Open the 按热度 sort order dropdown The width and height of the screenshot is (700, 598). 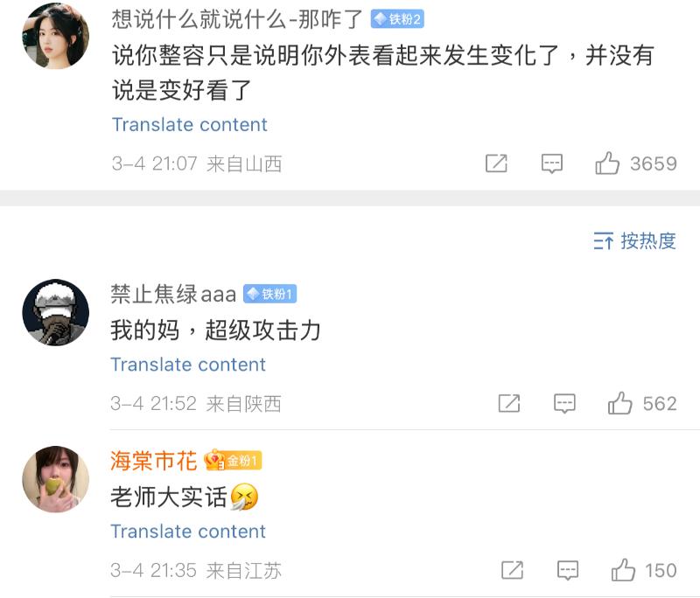[634, 241]
